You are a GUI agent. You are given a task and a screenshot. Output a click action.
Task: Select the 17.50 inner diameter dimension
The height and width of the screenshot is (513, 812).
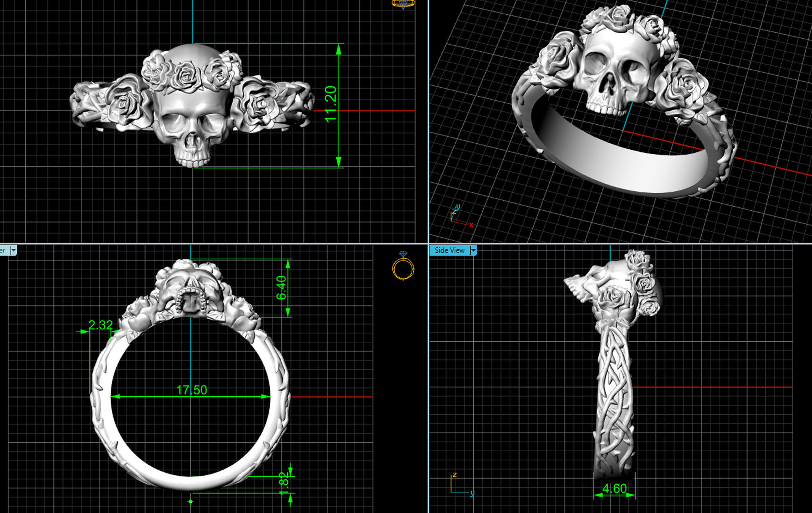(x=192, y=390)
